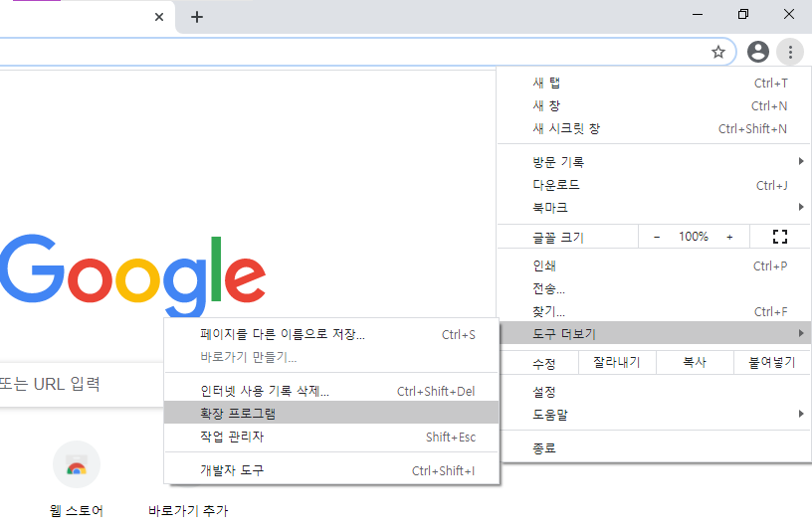Click the 글꼴 크기 label
This screenshot has width=812, height=529.
coord(558,238)
